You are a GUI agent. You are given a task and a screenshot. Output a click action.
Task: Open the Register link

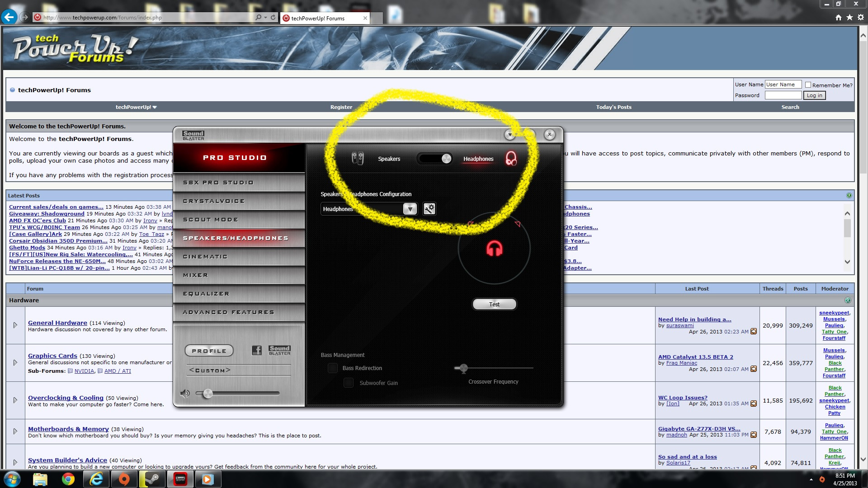click(x=341, y=107)
